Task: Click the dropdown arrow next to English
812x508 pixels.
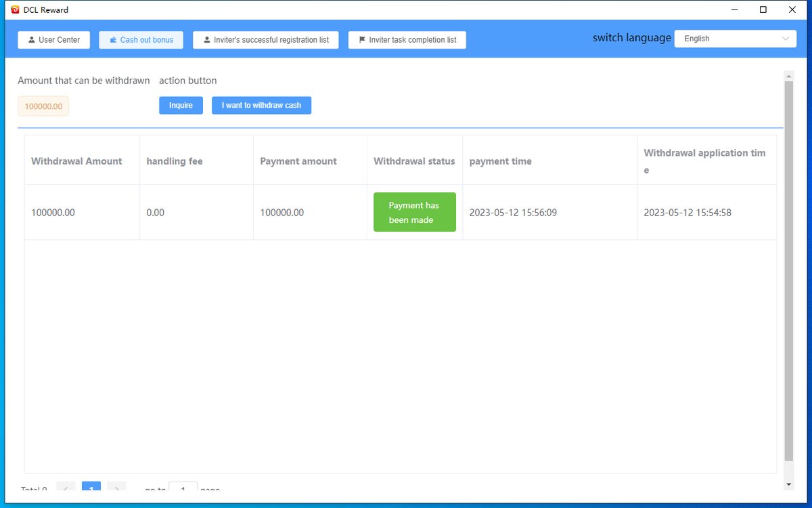Action: click(x=786, y=39)
